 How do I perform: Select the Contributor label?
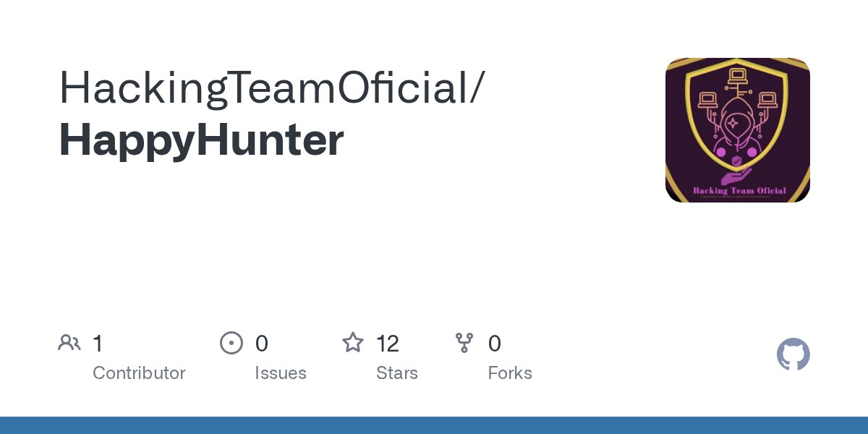tap(139, 373)
